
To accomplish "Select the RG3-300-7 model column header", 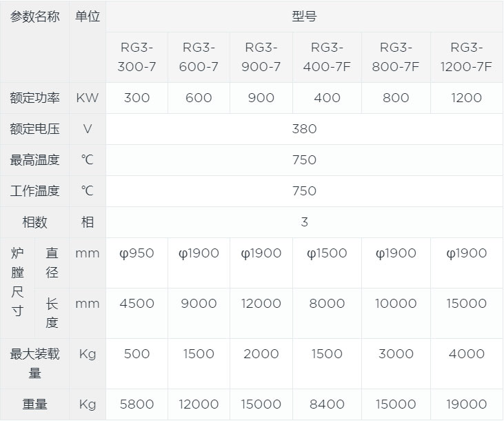I will pyautogui.click(x=137, y=57).
